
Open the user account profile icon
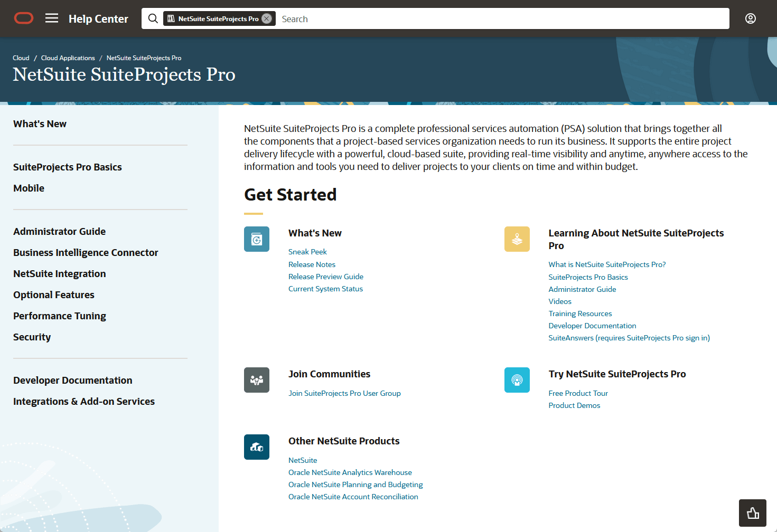751,18
